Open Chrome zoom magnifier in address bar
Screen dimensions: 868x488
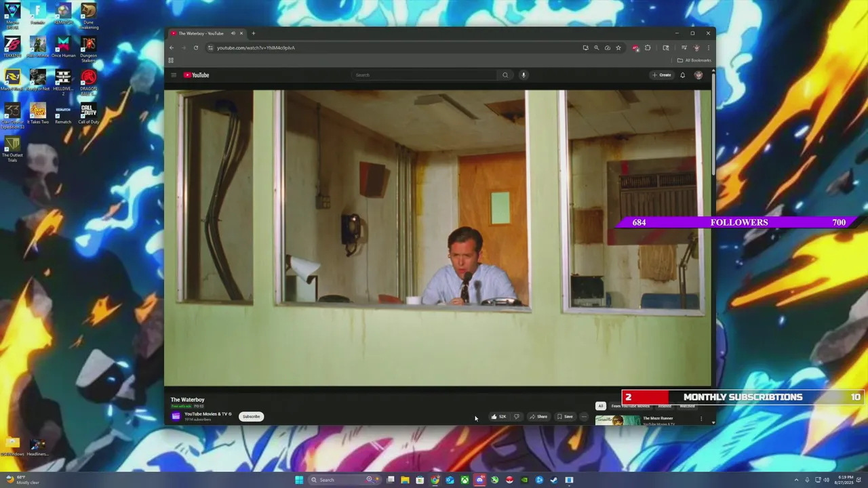tap(597, 47)
